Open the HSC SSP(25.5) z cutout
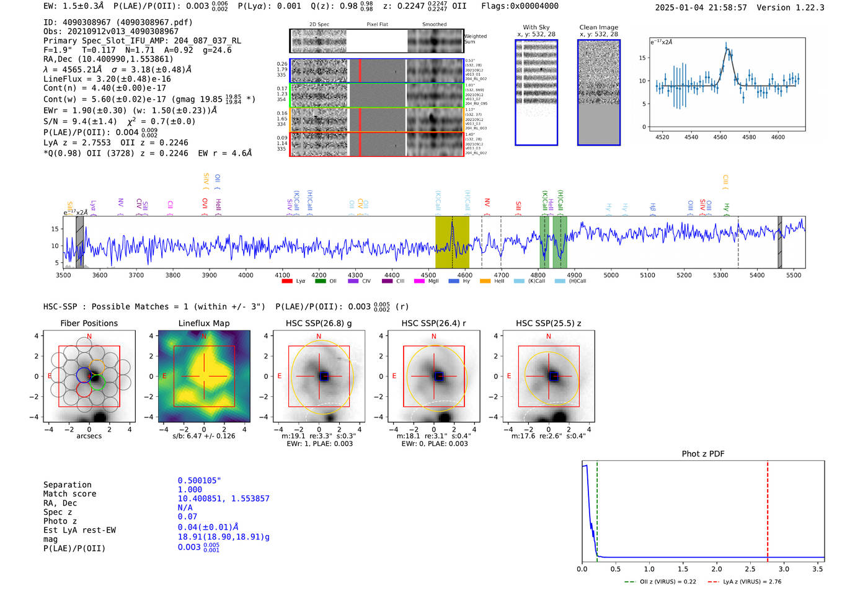Viewport: 868px width, 591px height. coord(548,377)
